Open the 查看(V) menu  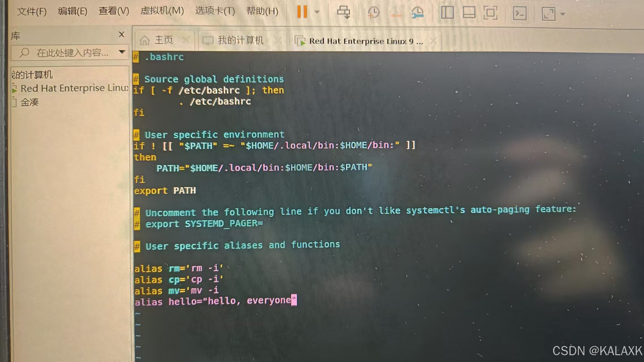click(114, 11)
